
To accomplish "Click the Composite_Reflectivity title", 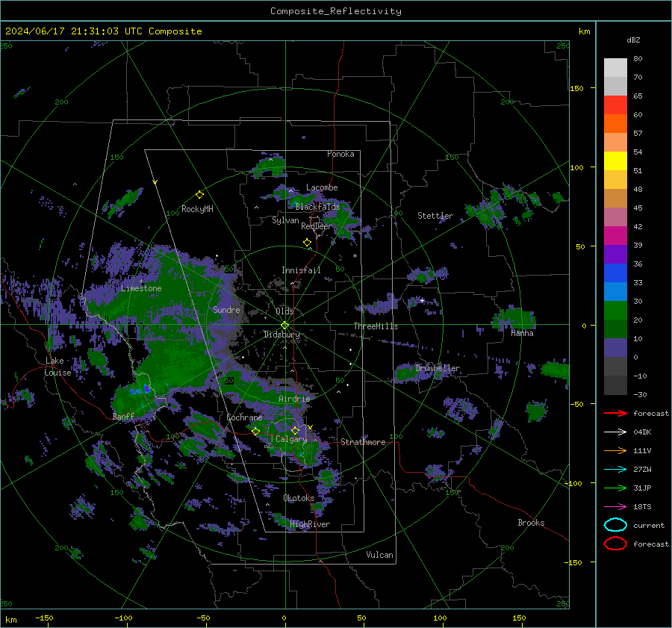I will pos(335,11).
